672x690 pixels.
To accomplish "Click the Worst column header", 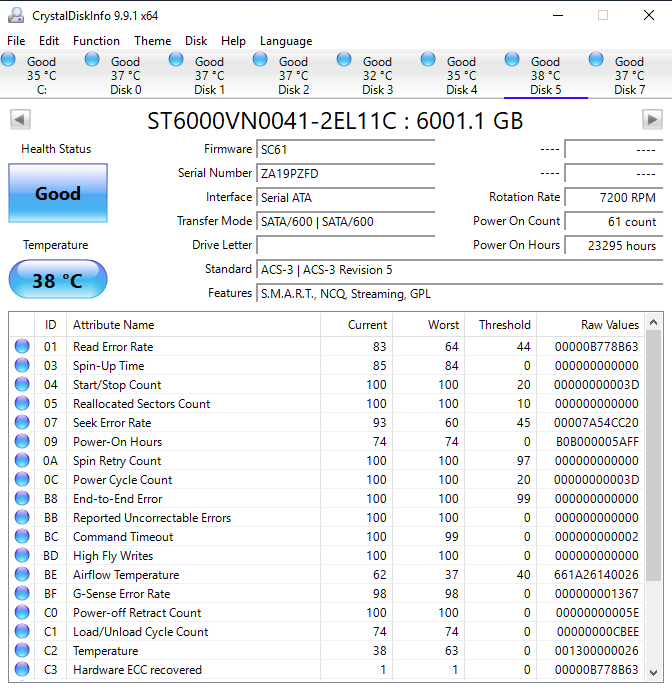I will [x=429, y=325].
